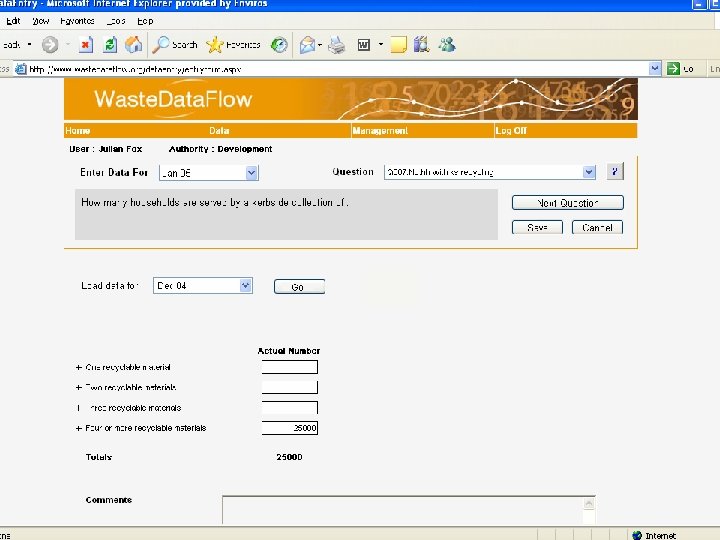Open the Mail envelope icon
The width and height of the screenshot is (720, 540).
tap(307, 45)
